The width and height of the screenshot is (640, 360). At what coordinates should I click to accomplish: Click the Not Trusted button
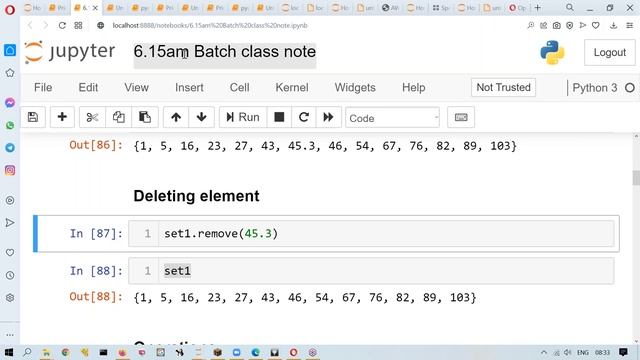click(x=503, y=87)
